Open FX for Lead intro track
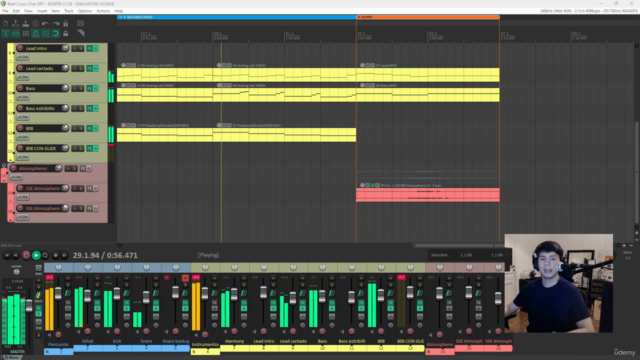The image size is (640, 360). [x=89, y=49]
